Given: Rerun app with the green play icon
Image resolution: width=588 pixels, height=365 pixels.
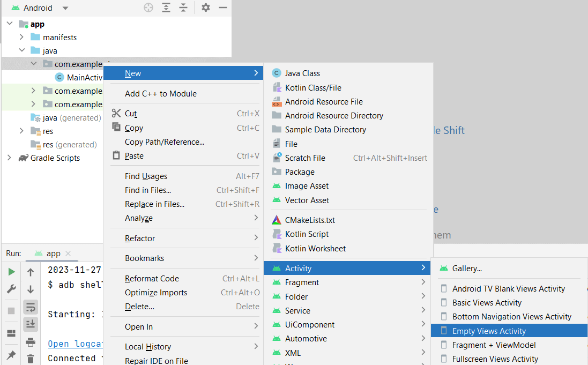Looking at the screenshot, I should [11, 272].
